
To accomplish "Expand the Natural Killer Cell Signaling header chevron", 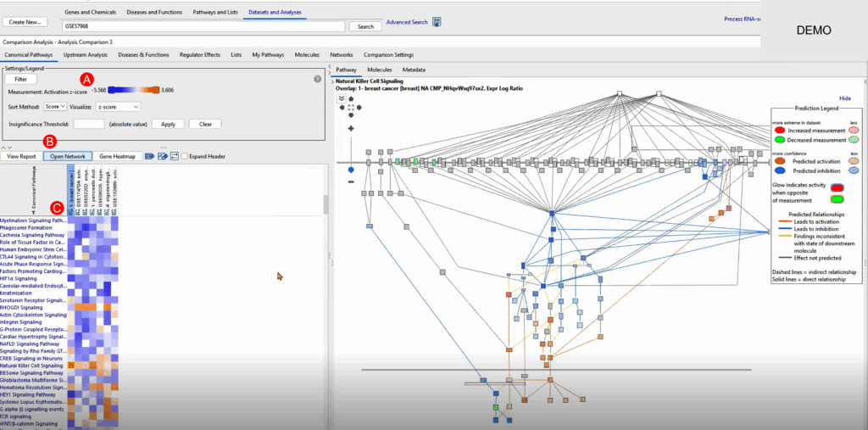I will [332, 81].
